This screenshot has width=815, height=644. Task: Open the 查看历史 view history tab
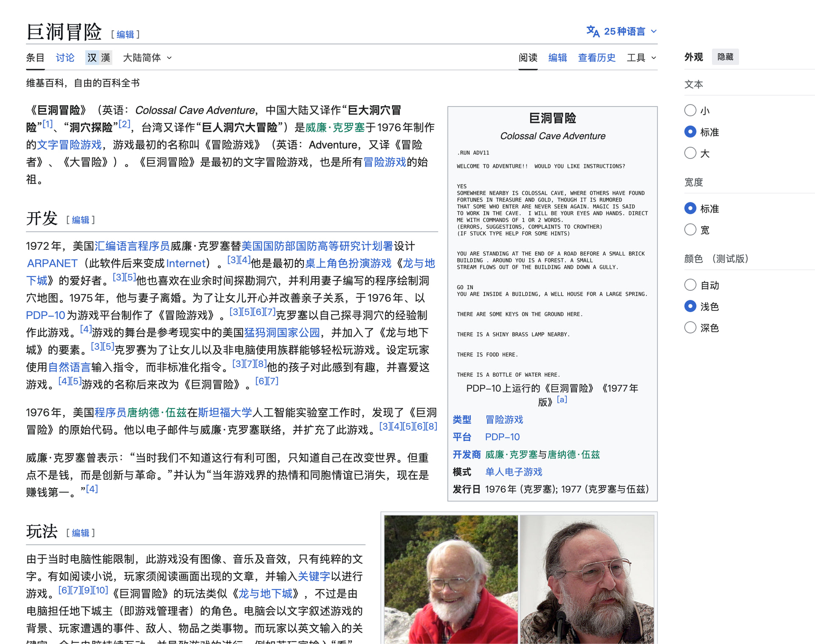click(x=596, y=58)
